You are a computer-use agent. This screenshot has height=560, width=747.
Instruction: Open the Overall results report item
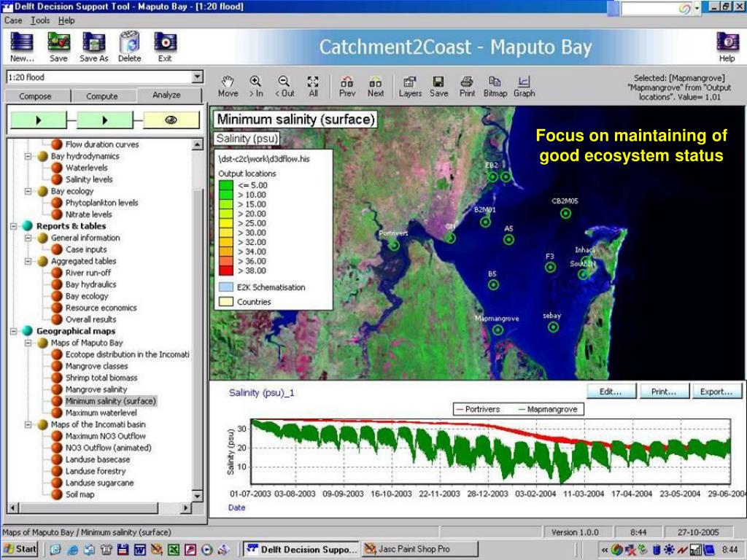click(x=91, y=319)
